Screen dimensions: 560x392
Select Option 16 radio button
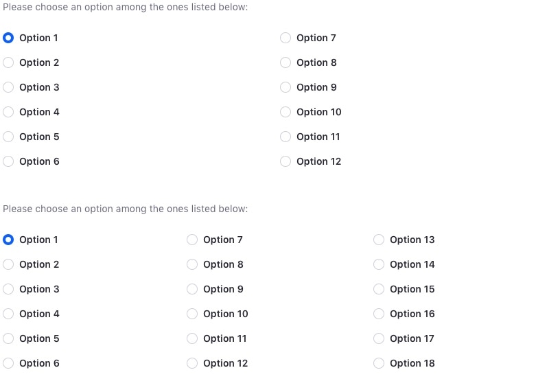click(x=379, y=314)
